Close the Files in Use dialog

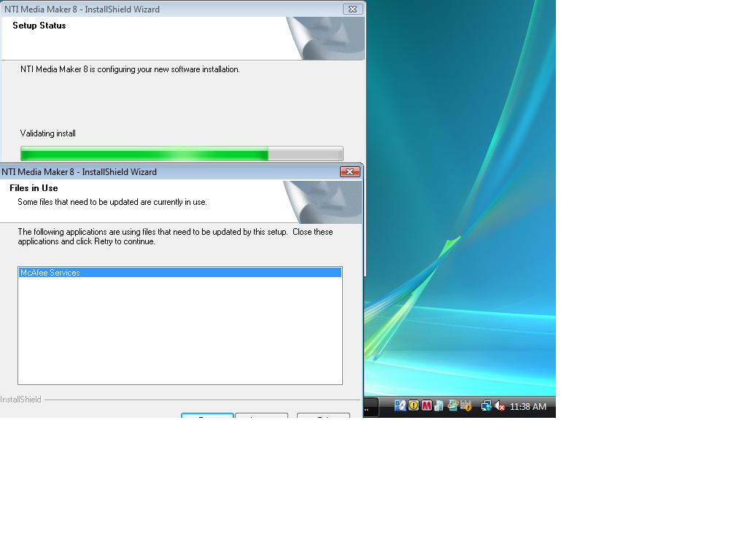(349, 172)
